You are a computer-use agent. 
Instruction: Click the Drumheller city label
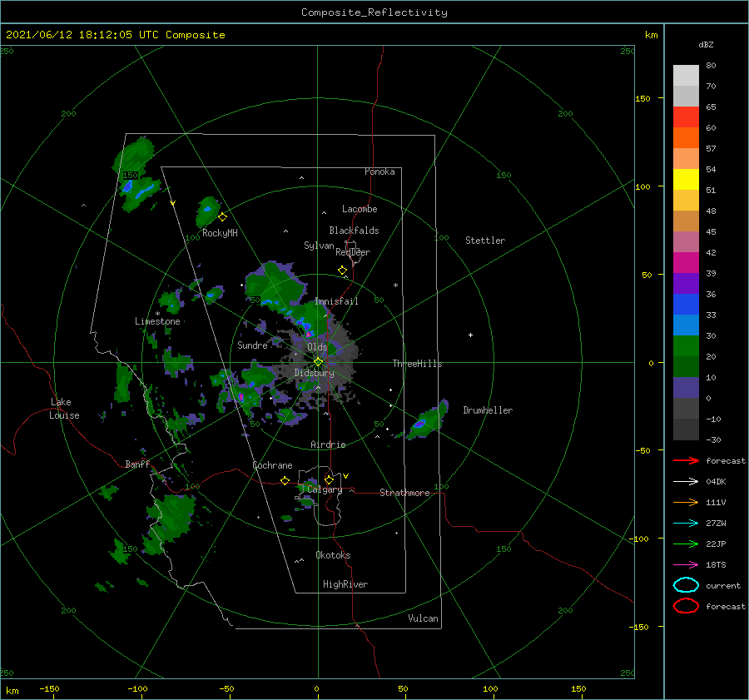488,410
